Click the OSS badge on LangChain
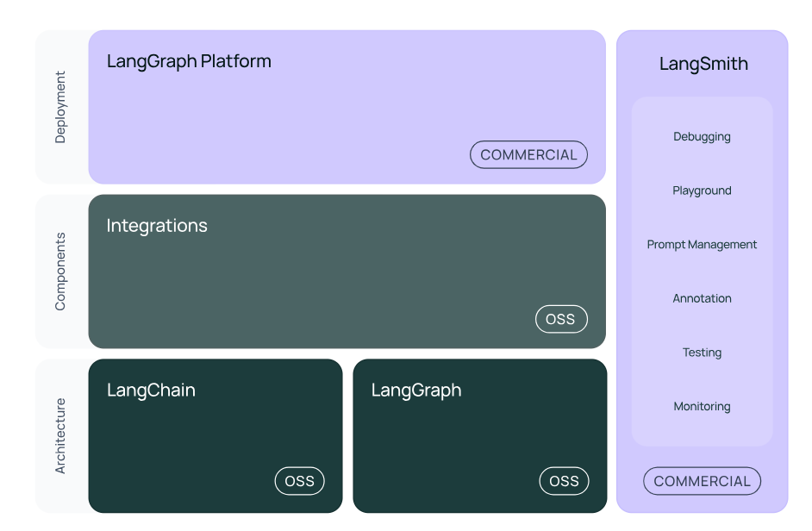The width and height of the screenshot is (812, 531). point(299,481)
